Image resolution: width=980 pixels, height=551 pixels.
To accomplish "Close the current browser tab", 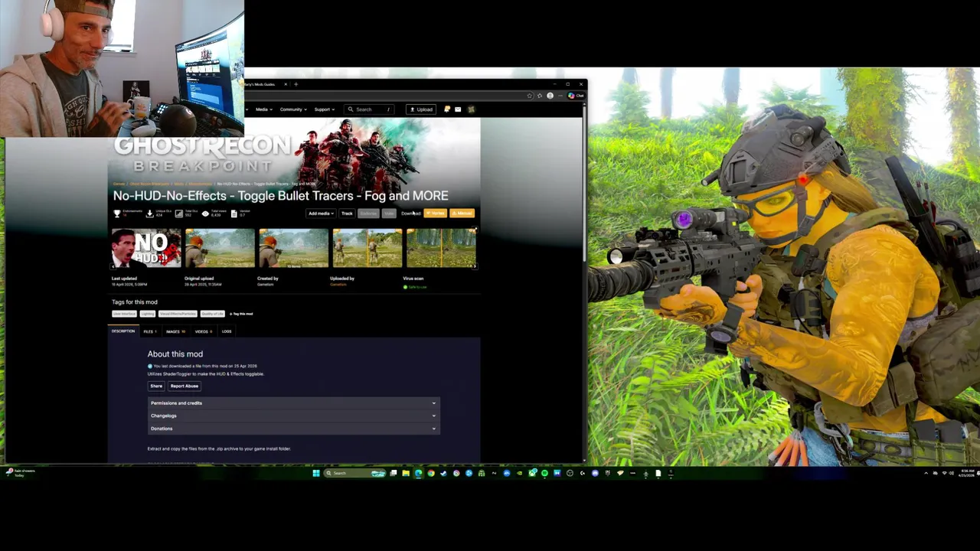I will tap(286, 84).
